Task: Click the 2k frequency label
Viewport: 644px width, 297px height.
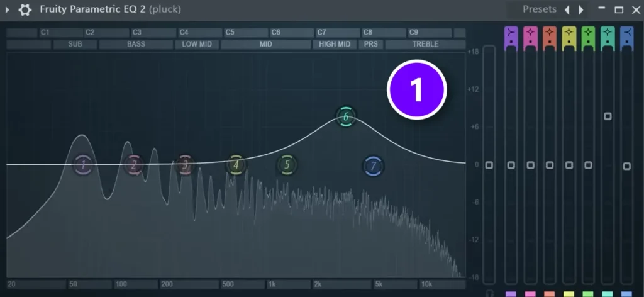Action: point(318,284)
